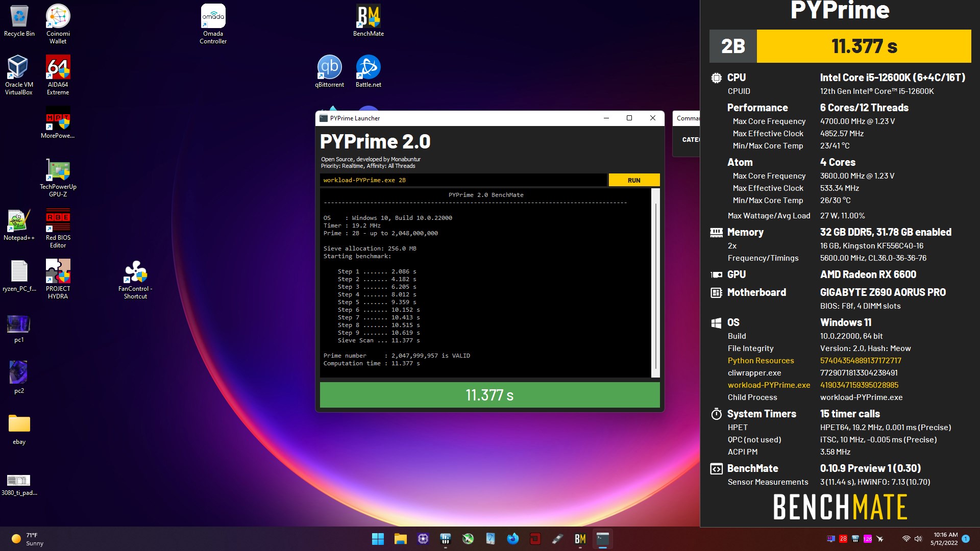Open the Firefox taskbar icon
Viewport: 980px width, 551px height.
512,539
